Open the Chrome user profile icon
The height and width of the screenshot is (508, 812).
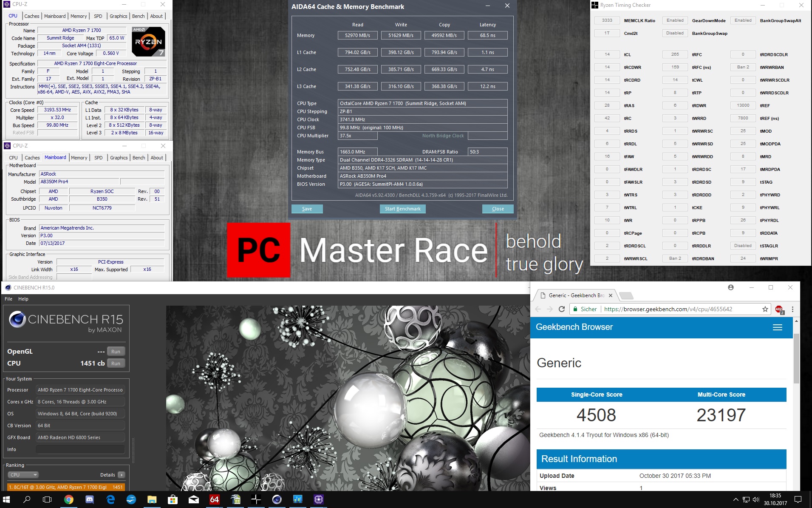pyautogui.click(x=731, y=287)
